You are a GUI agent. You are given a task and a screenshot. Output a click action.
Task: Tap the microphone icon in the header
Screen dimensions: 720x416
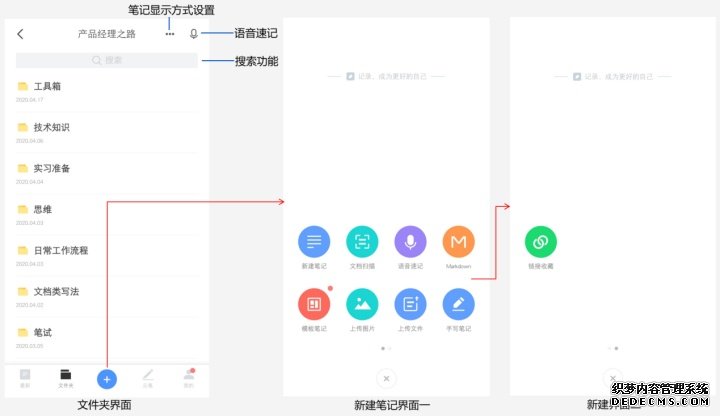[194, 34]
